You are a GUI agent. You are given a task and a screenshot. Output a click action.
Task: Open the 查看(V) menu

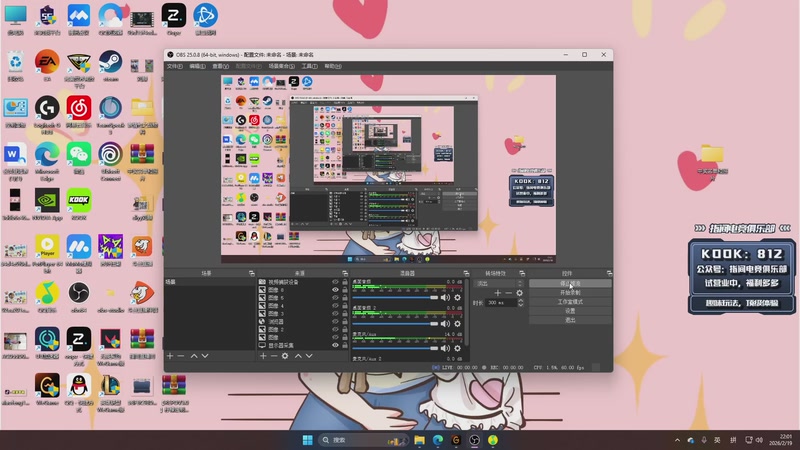(x=220, y=66)
